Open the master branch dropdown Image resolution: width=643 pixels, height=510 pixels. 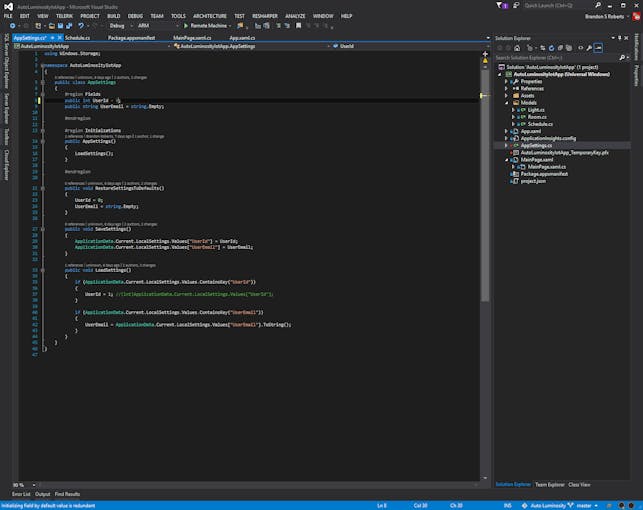(587, 505)
